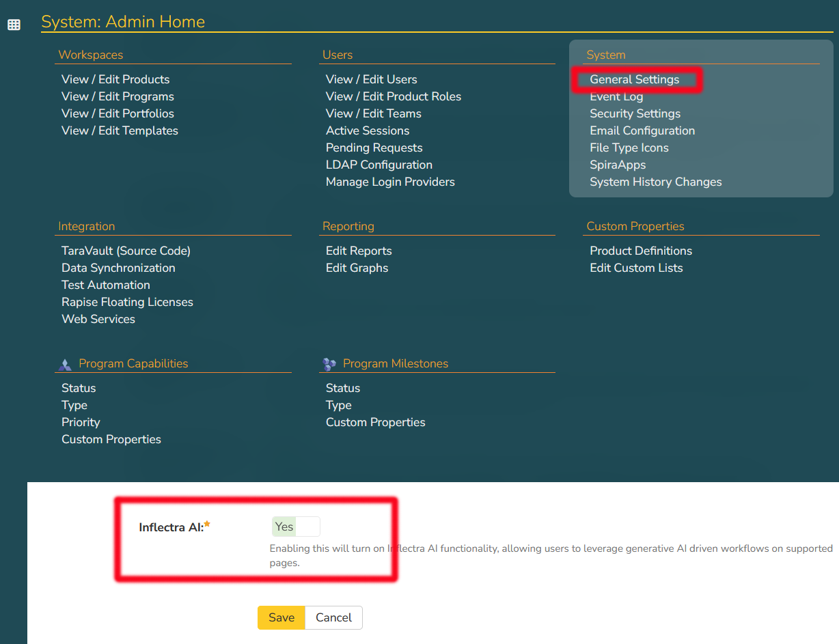Open TaraVault (Source Code) link
Screen dimensions: 839x644
point(126,251)
